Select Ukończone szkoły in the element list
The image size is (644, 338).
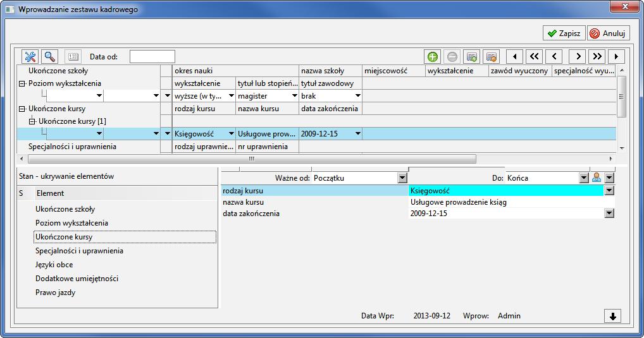(x=65, y=209)
